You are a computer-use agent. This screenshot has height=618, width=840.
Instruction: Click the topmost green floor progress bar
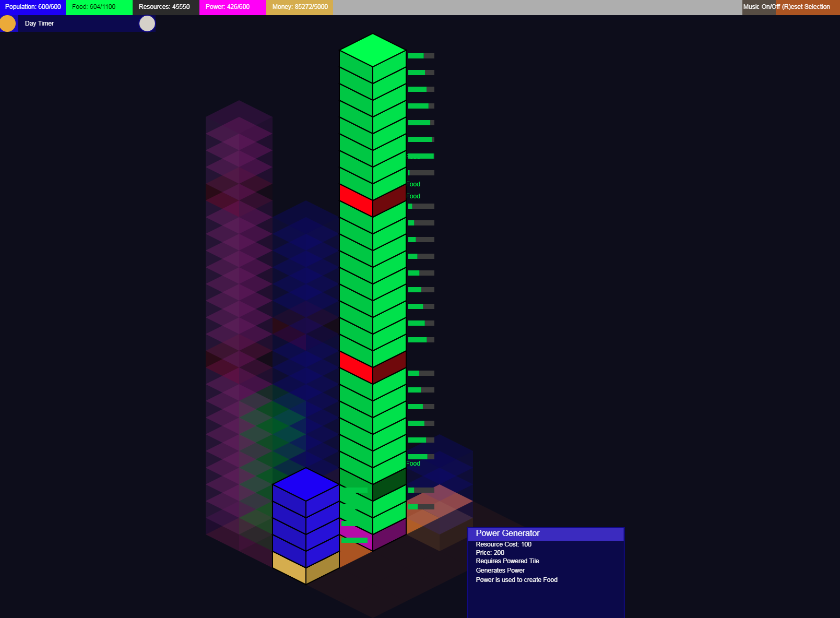pos(421,56)
